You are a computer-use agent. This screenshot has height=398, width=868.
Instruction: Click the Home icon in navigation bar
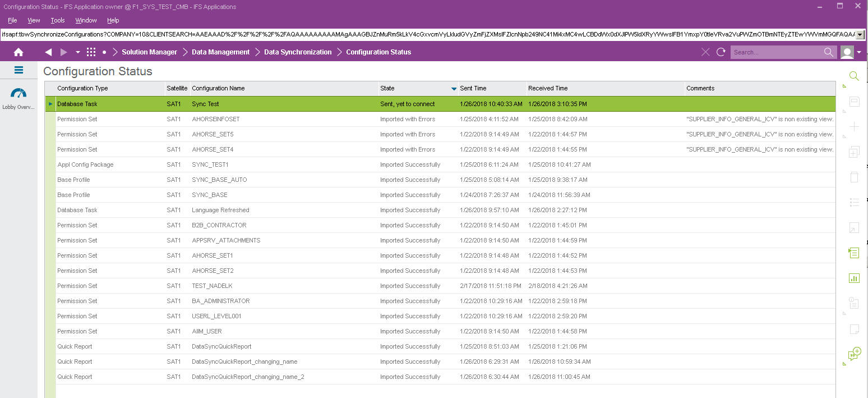point(19,52)
